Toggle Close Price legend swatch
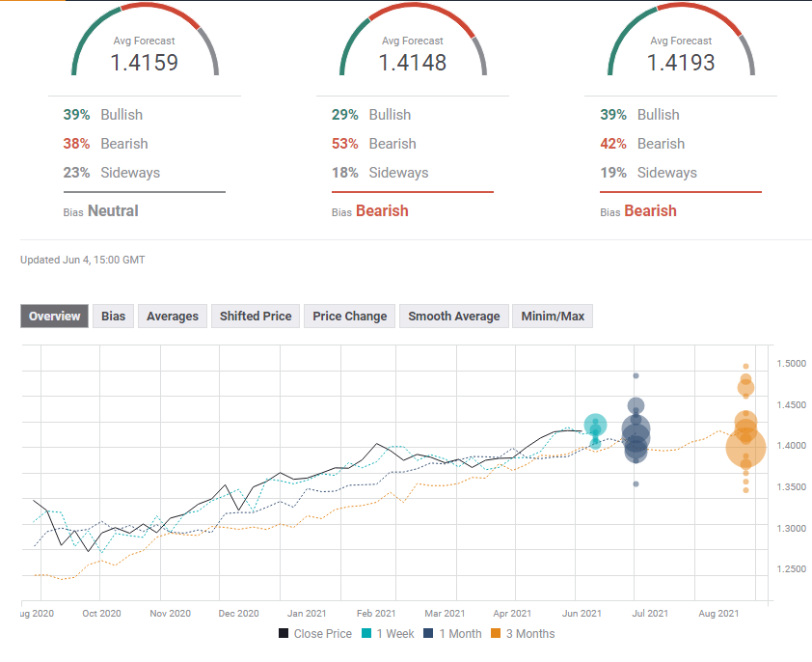The image size is (812, 662). coord(284,633)
